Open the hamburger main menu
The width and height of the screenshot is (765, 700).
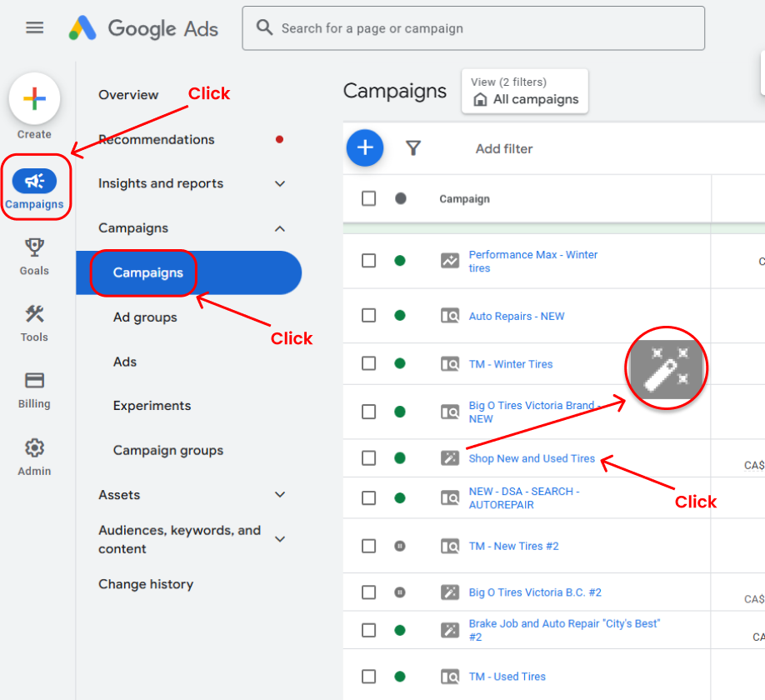[x=34, y=27]
